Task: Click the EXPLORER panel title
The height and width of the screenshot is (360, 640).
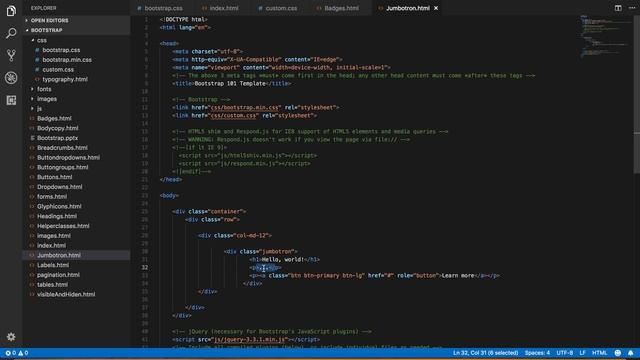Action: click(44, 8)
